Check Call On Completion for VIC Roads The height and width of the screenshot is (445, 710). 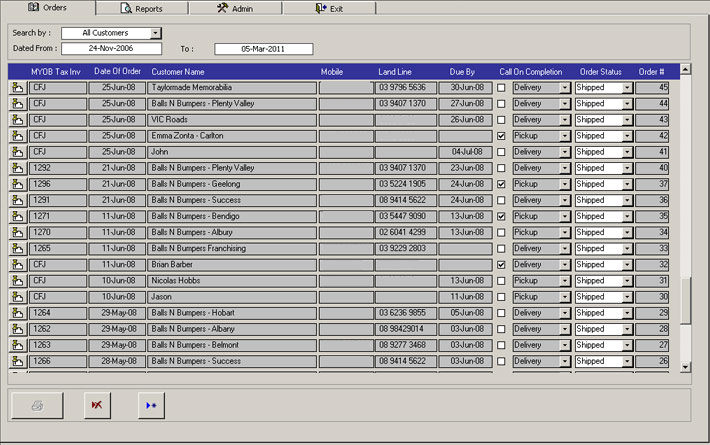[x=501, y=120]
